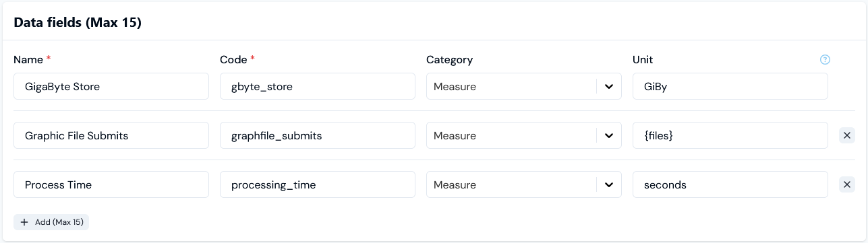Focus the processing_time code input

(318, 184)
